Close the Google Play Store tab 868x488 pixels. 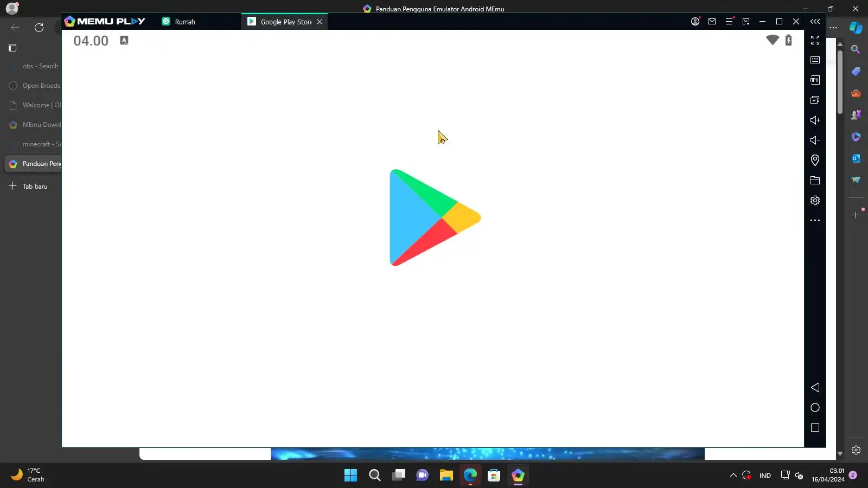pyautogui.click(x=320, y=22)
